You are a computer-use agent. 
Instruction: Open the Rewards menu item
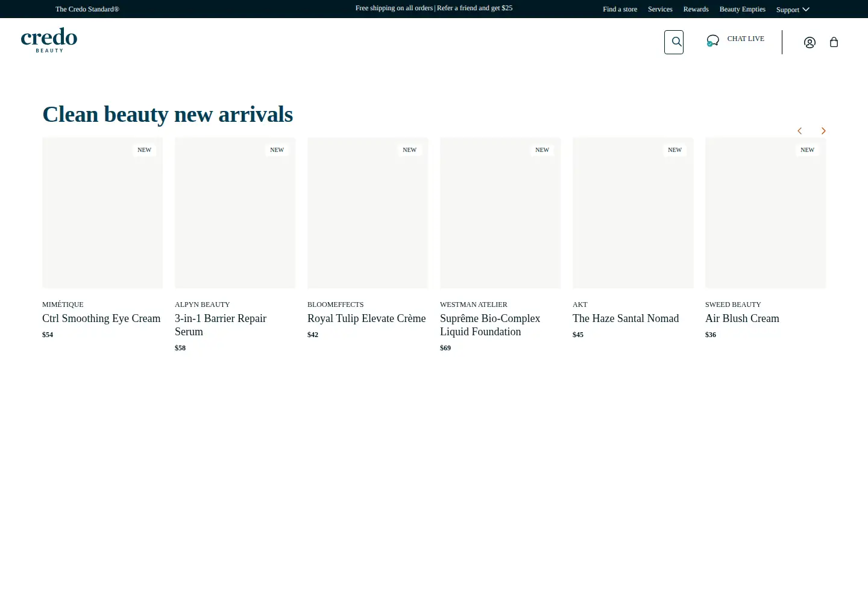coord(696,9)
